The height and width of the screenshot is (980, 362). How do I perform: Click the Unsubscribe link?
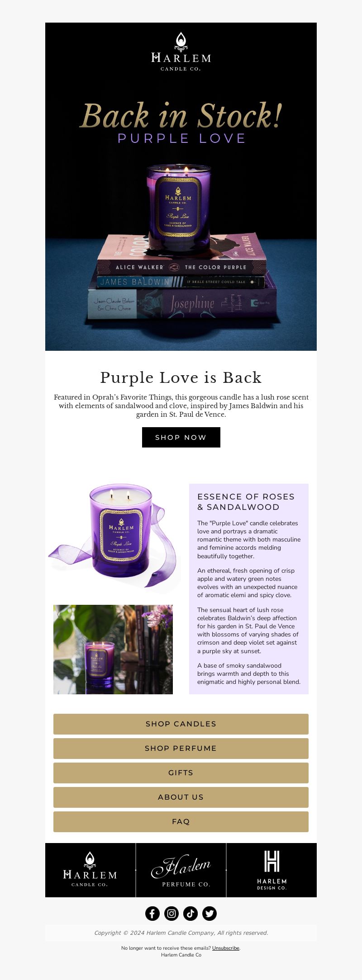[225, 948]
